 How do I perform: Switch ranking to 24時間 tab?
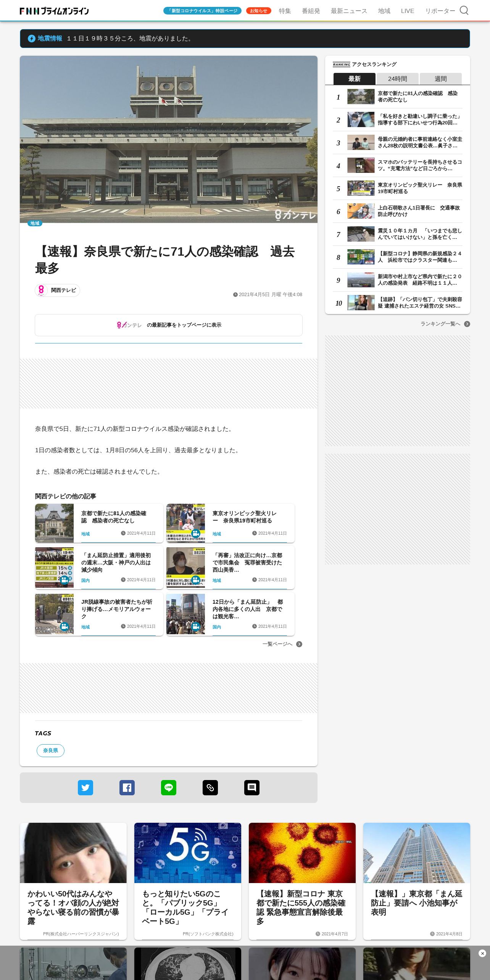tap(398, 79)
